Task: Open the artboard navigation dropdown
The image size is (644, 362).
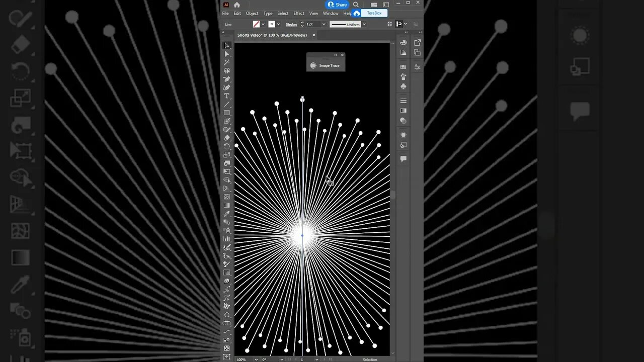Action: coord(316,359)
